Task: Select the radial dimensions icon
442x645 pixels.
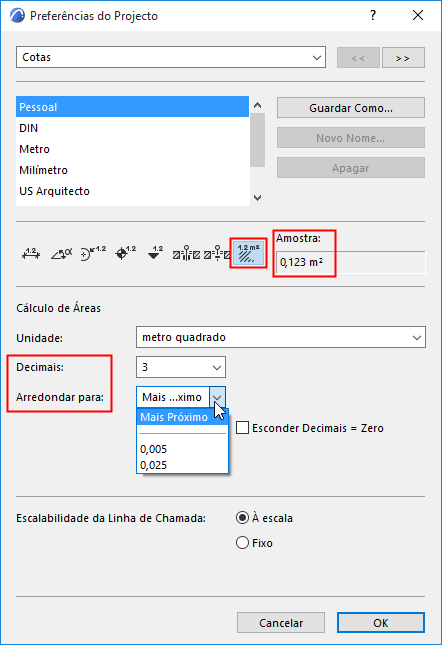Action: (93, 253)
